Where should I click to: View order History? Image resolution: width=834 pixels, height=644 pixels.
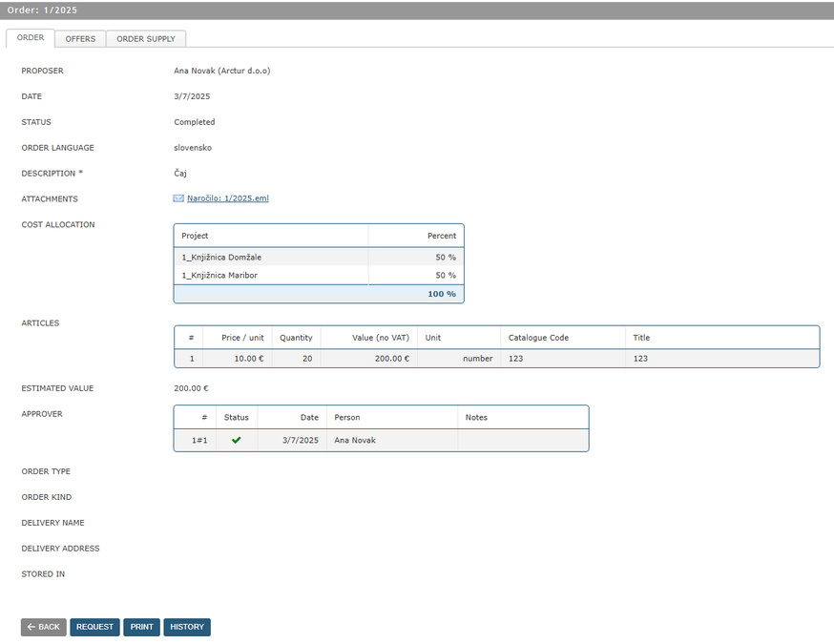click(187, 627)
